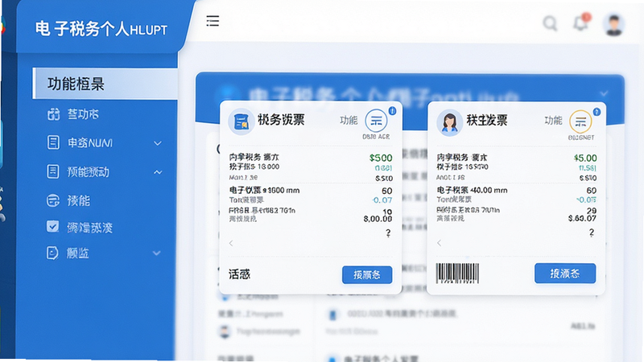The height and width of the screenshot is (362, 644).
Task: Click the $500 amount on left card
Action: pos(381,158)
